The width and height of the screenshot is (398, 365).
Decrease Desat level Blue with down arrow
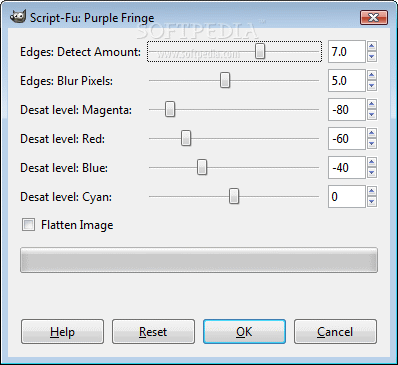click(x=372, y=173)
